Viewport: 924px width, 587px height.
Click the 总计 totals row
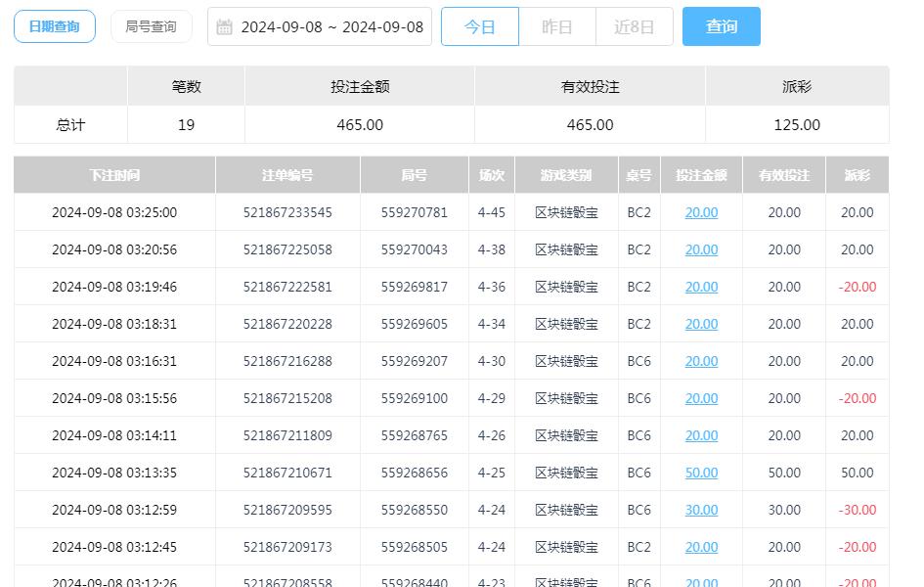coord(68,123)
